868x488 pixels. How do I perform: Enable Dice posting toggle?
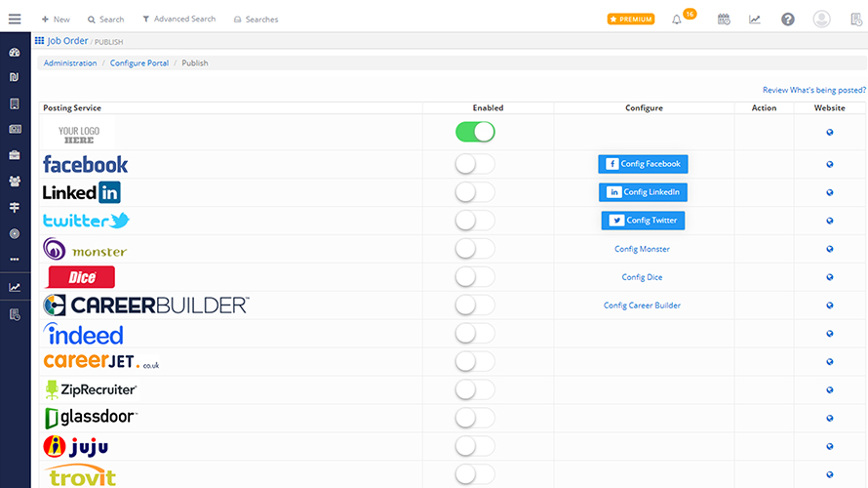pyautogui.click(x=475, y=277)
